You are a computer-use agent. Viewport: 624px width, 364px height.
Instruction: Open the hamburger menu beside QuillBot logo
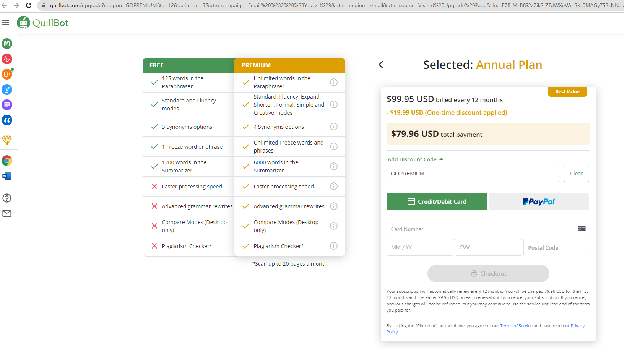click(5, 23)
